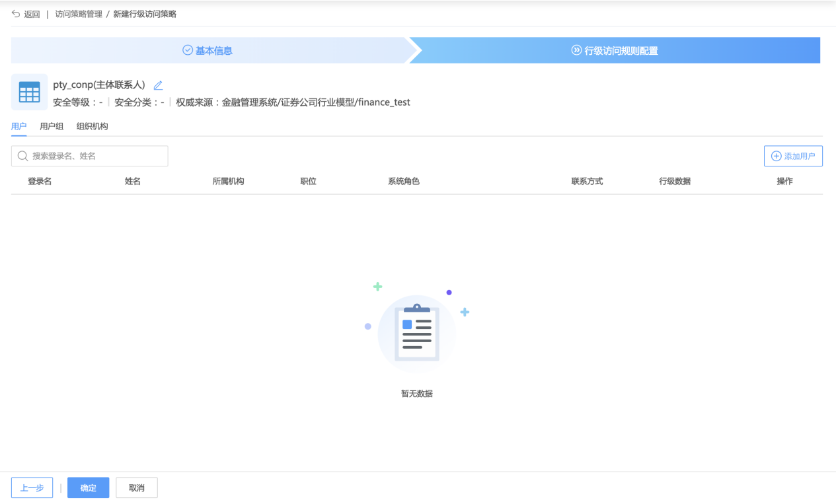Image resolution: width=836 pixels, height=504 pixels.
Task: Click the 系统角色 column header
Action: coord(404,181)
